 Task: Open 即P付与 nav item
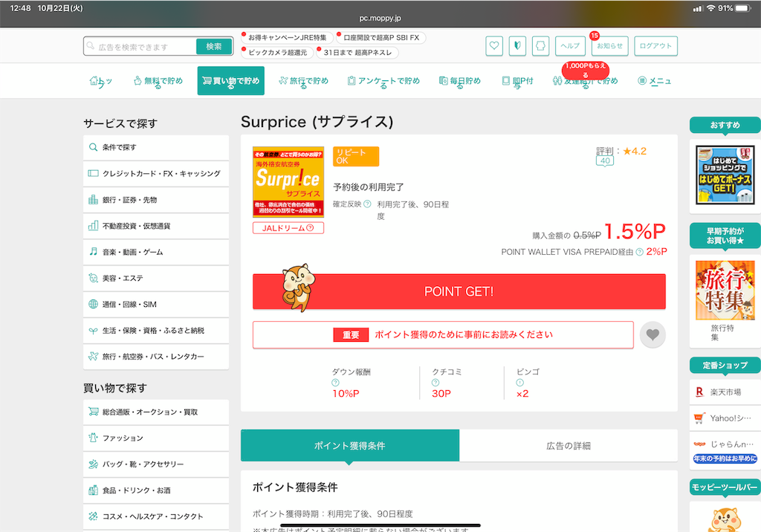(x=517, y=81)
